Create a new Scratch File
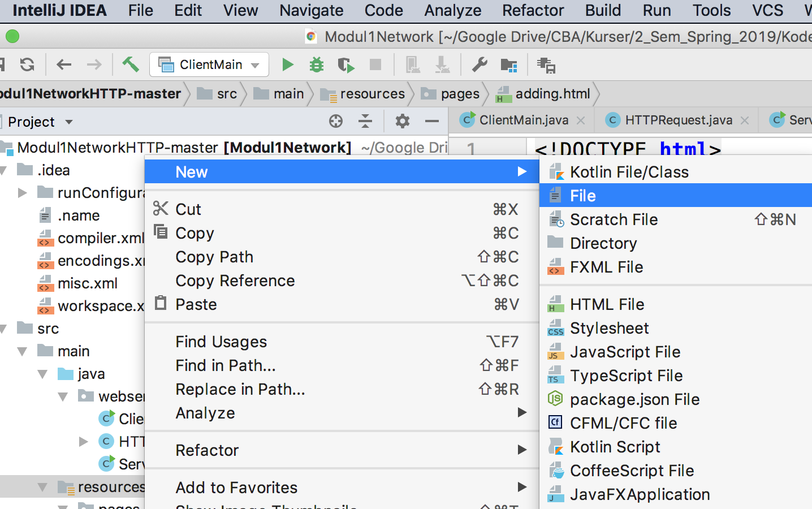Image resolution: width=812 pixels, height=509 pixels. click(x=676, y=219)
